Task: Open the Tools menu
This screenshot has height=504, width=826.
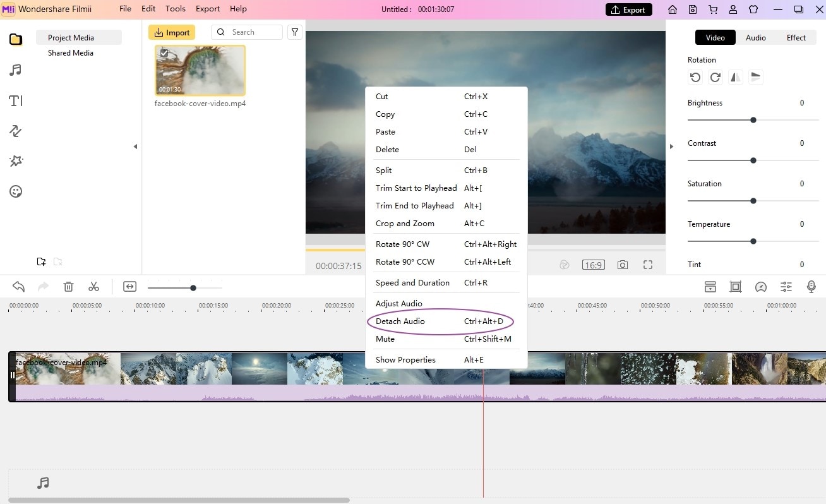Action: pos(176,9)
